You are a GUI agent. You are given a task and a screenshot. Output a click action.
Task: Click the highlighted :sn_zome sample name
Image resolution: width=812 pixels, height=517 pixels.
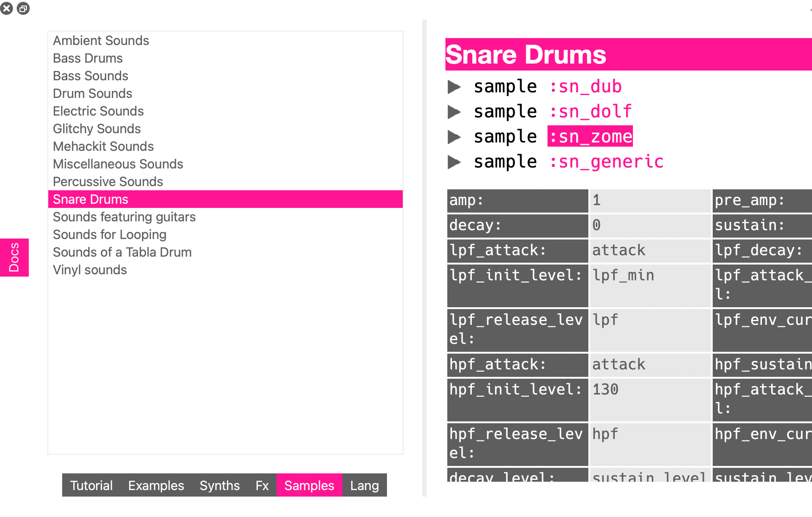click(x=590, y=136)
